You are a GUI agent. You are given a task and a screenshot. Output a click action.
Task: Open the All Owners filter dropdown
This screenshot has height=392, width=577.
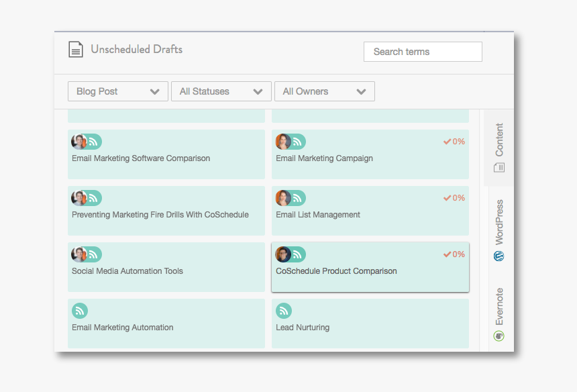(325, 91)
